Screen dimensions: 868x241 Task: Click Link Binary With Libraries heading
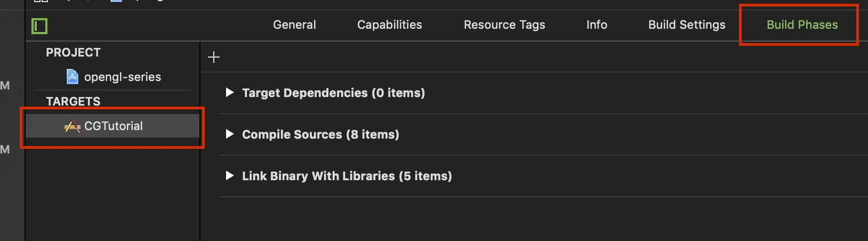tap(347, 176)
